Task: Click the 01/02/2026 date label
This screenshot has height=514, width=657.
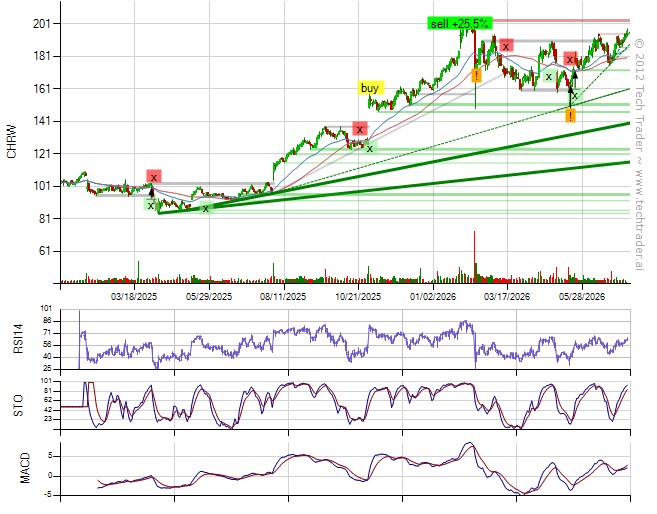Action: pos(433,297)
